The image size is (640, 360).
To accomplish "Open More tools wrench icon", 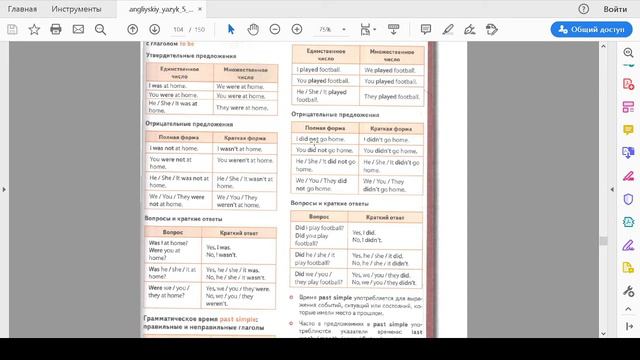I will (629, 291).
